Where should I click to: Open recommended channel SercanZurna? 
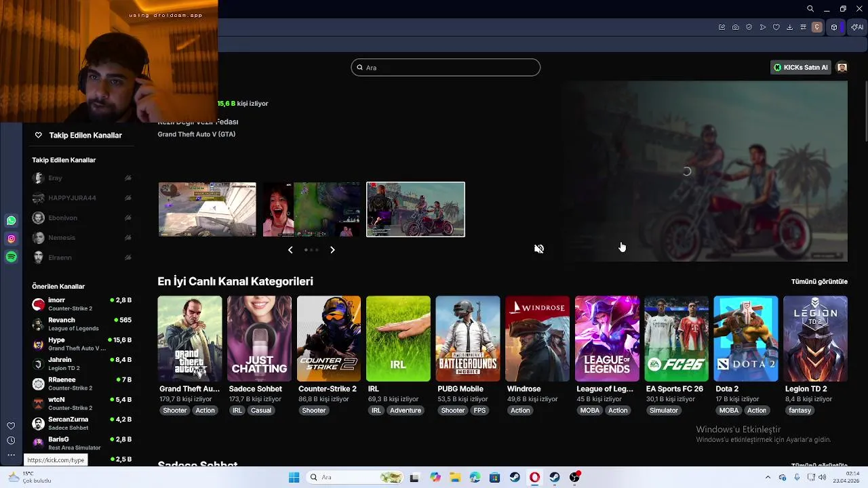click(x=81, y=424)
